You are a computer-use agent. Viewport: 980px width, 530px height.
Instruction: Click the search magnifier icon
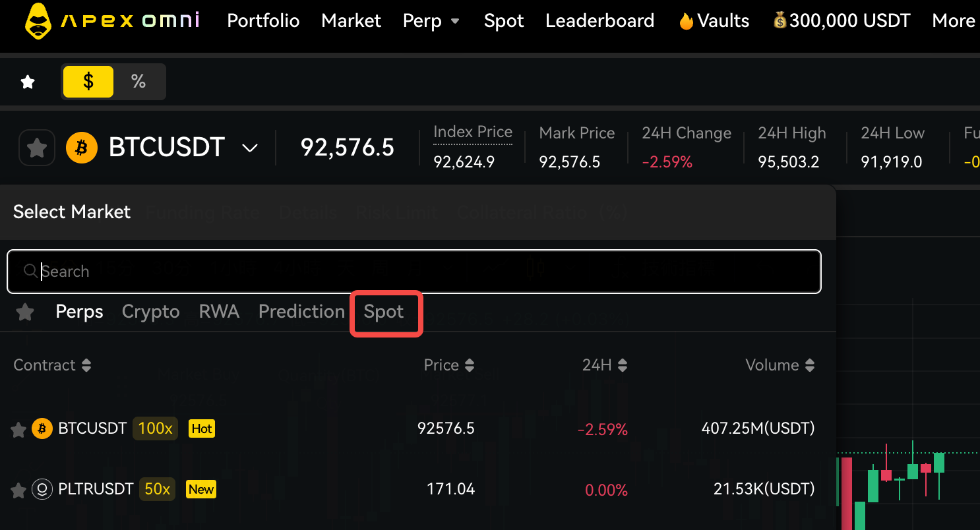[x=30, y=271]
